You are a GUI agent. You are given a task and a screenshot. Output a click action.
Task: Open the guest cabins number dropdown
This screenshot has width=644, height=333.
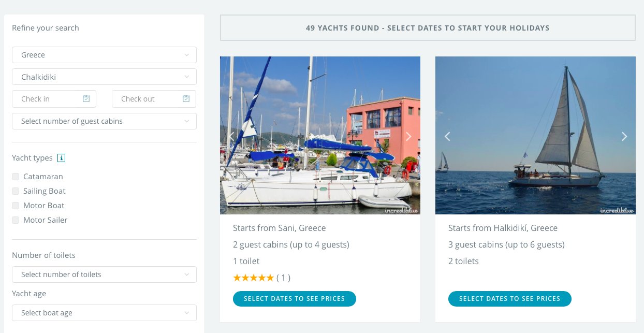pyautogui.click(x=104, y=121)
